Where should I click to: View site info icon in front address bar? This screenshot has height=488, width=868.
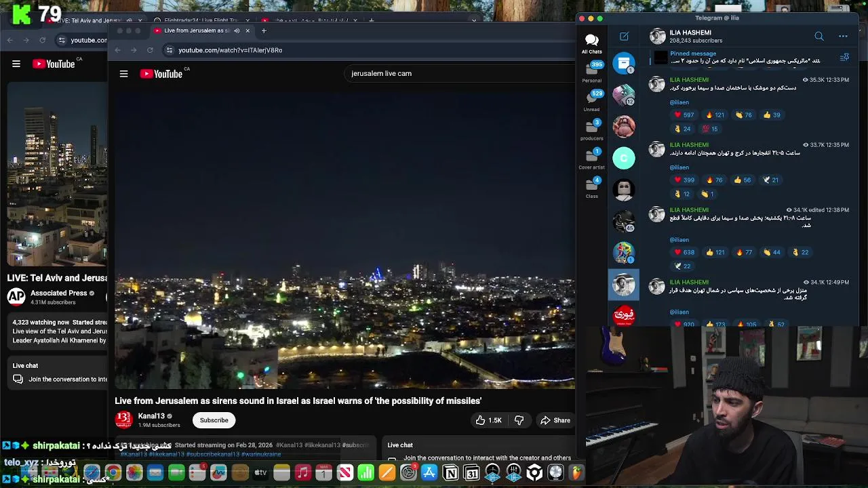pyautogui.click(x=170, y=50)
